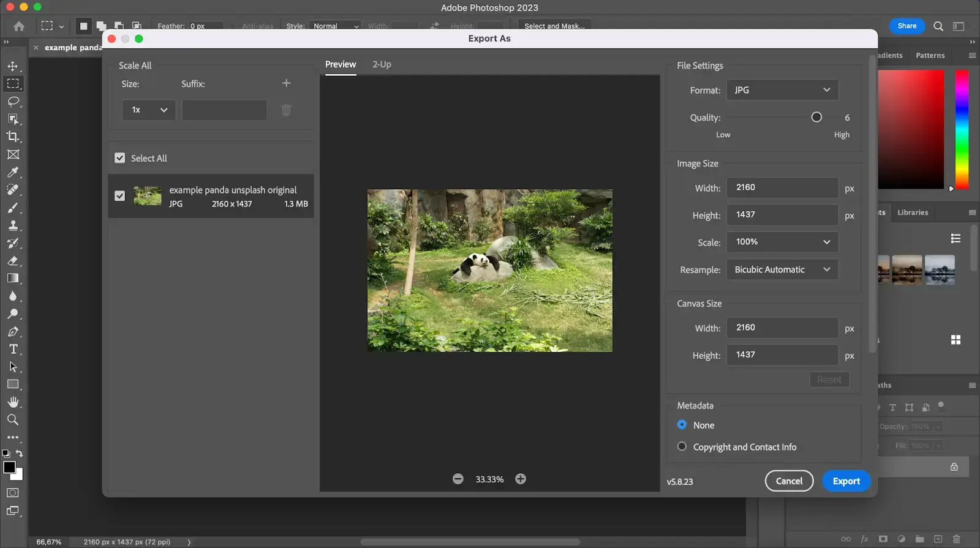Switch to the 2-Up tab
The height and width of the screenshot is (548, 980).
(382, 64)
